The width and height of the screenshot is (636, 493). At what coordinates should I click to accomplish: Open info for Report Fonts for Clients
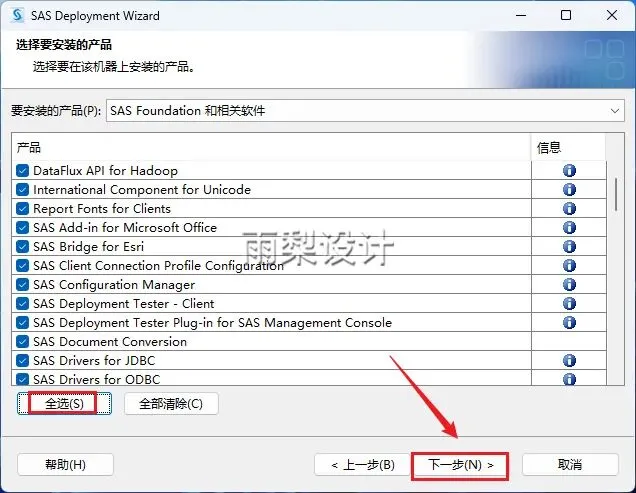pyautogui.click(x=569, y=209)
